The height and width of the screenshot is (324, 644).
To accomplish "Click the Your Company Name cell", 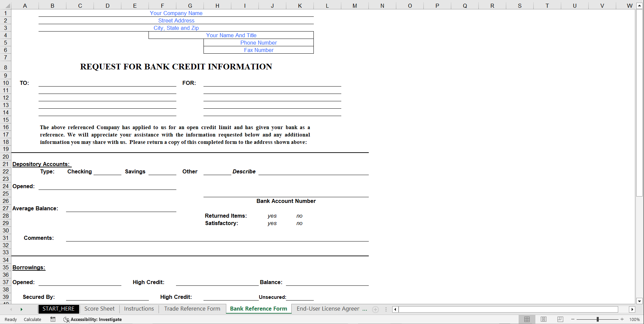I will pyautogui.click(x=176, y=13).
